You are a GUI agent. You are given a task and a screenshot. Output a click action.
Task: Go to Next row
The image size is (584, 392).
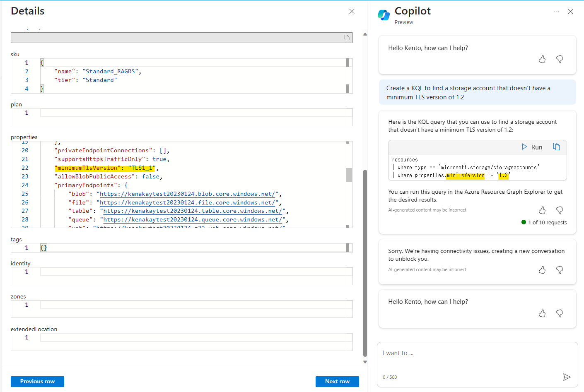(337, 382)
